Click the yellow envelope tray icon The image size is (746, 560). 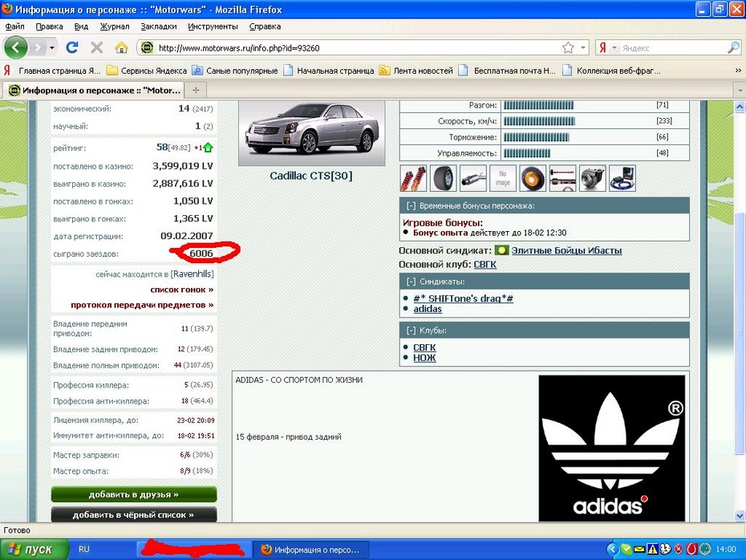pyautogui.click(x=639, y=550)
